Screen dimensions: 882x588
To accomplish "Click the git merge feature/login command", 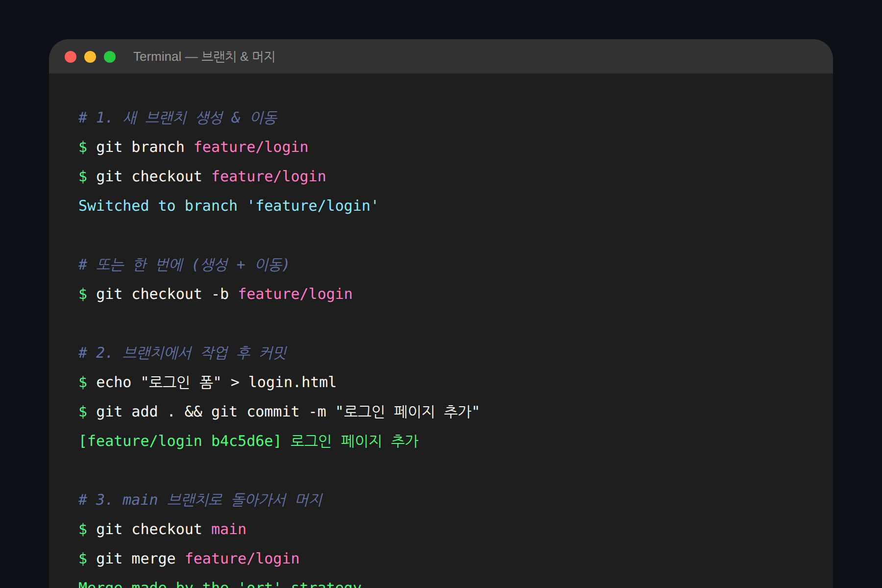I will pyautogui.click(x=189, y=558).
